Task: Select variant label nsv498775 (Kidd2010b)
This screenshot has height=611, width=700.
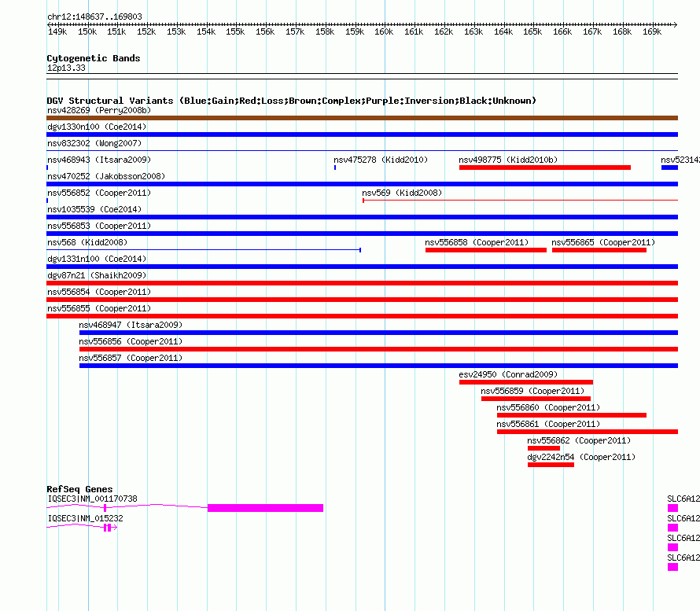Action: point(508,160)
